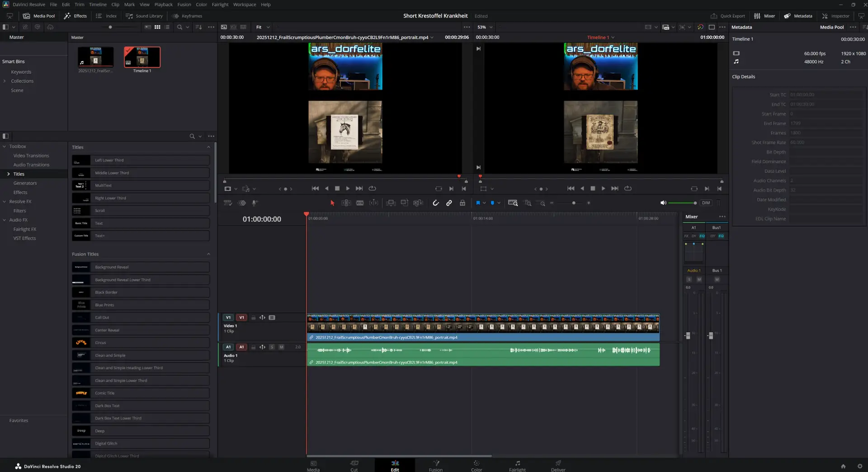The height and width of the screenshot is (472, 868).
Task: Activate the Trim Edit Mode tool
Action: (x=346, y=203)
